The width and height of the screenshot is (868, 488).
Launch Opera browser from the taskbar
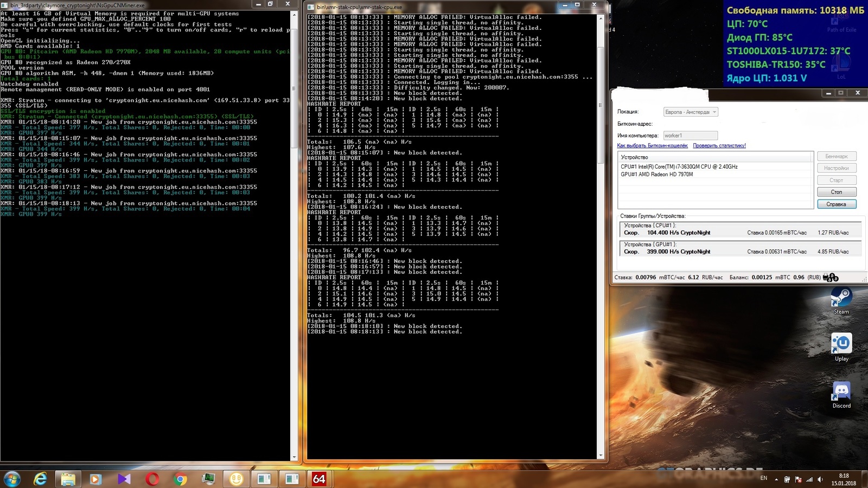(x=152, y=479)
